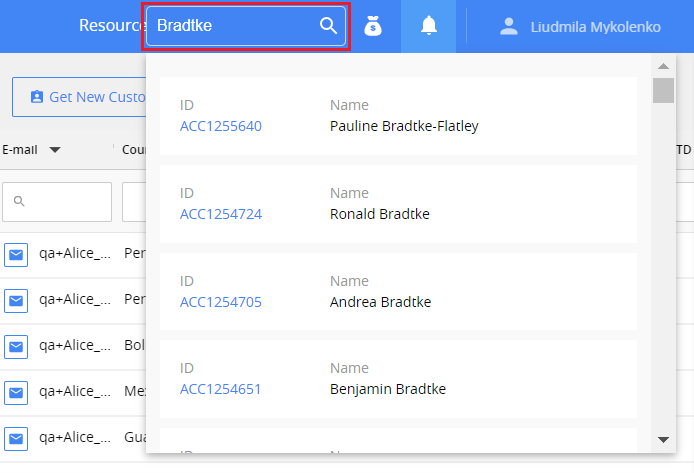Screen dimensions: 694x473
Task: Click email icon in second qa+Alice row
Action: point(16,300)
